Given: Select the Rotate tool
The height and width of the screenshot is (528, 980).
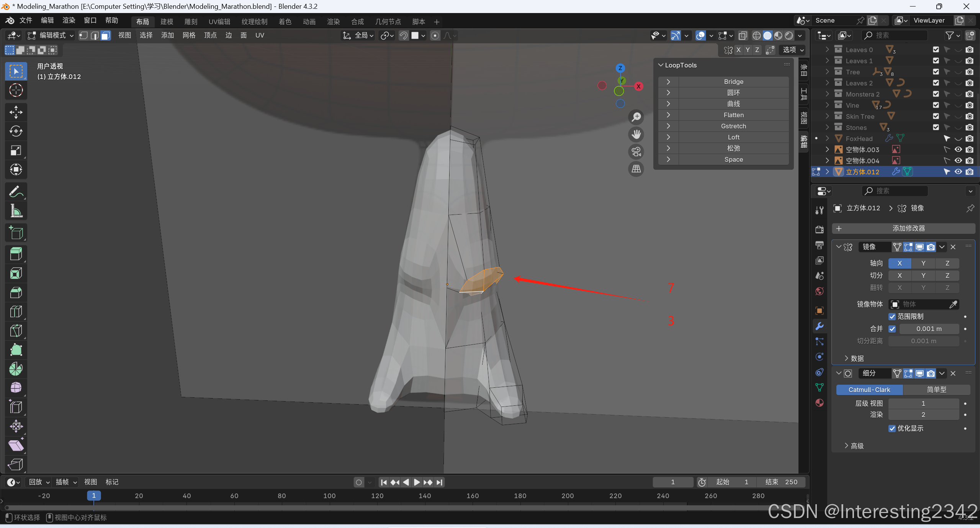Looking at the screenshot, I should [16, 131].
